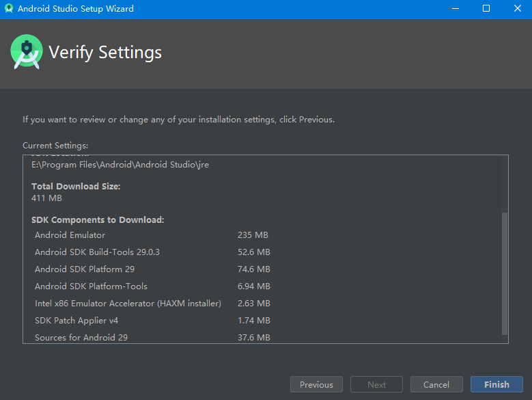
Task: Select Intel x86 Emulator Accelerator entry
Action: (128, 303)
